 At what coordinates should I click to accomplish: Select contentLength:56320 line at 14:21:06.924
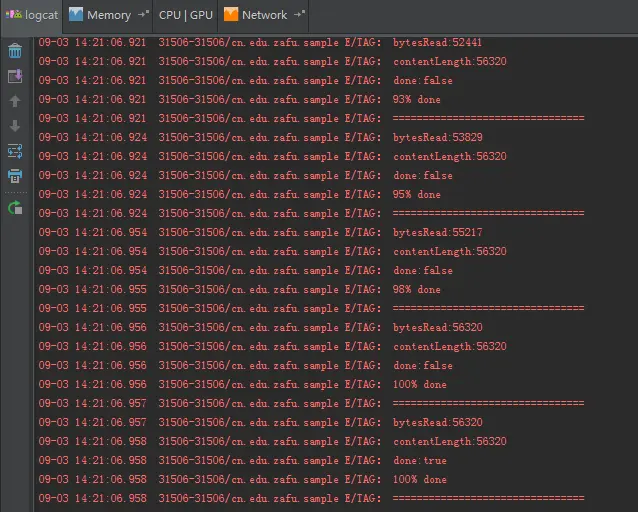click(x=273, y=156)
